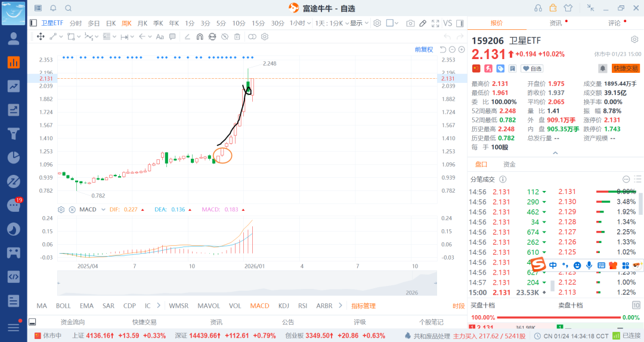Toggle the magnet snap drawing option
The height and width of the screenshot is (342, 644).
(200, 36)
